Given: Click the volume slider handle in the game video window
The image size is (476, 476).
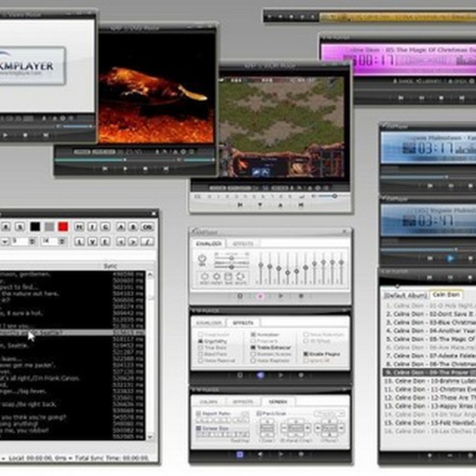Looking at the screenshot, I should coord(334,196).
